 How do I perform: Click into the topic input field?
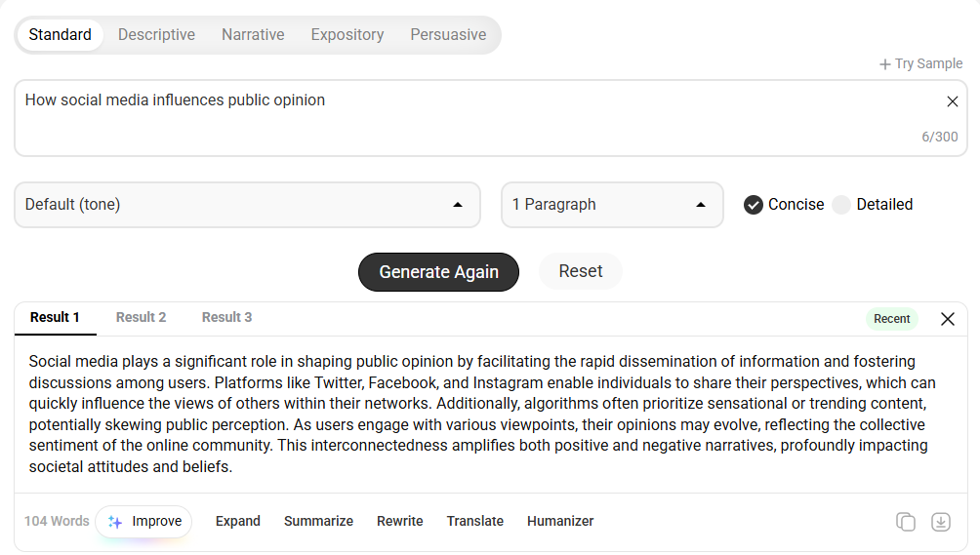coord(491,118)
